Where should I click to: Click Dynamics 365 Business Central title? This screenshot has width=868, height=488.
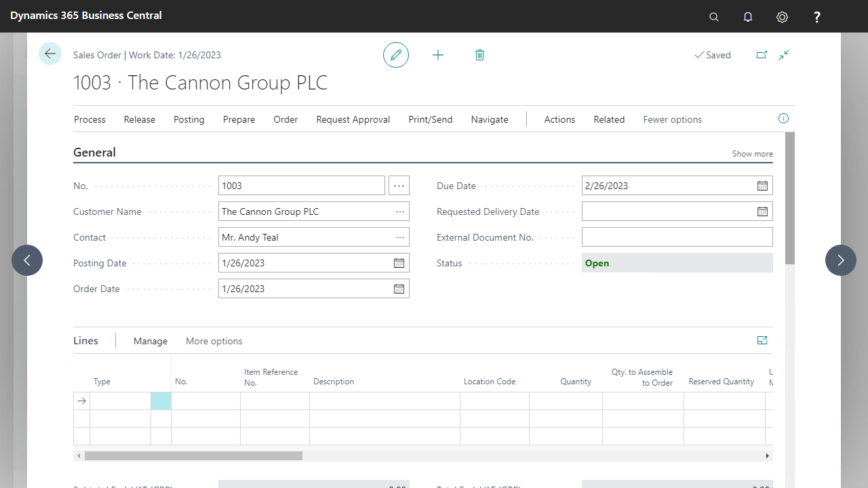86,15
